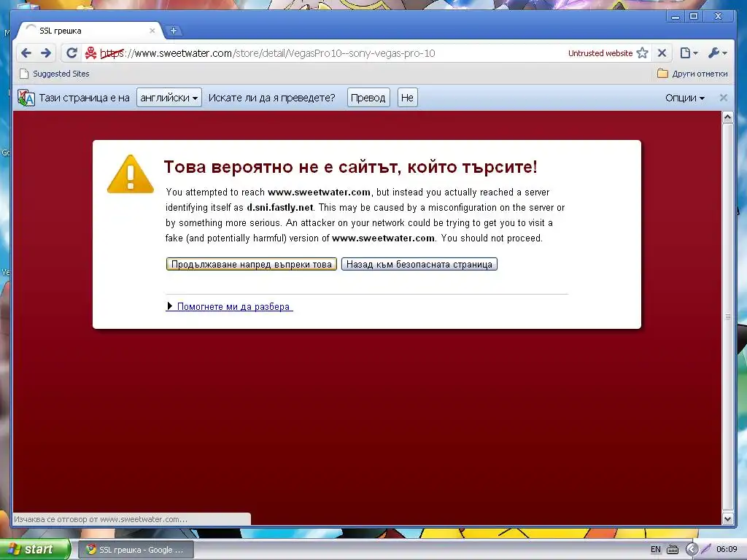Click Продължаване напред въпреки това button
Screen dimensions: 747x560
[x=252, y=264]
